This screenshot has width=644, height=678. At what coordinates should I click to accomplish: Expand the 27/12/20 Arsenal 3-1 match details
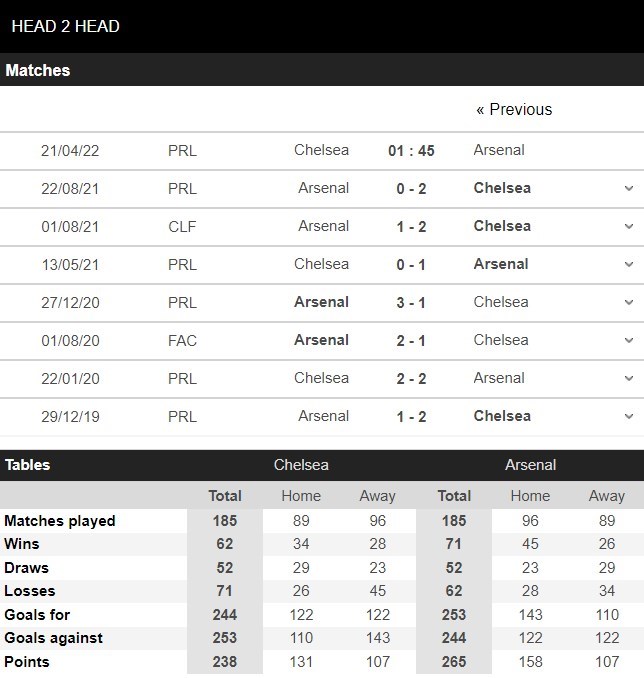(629, 302)
